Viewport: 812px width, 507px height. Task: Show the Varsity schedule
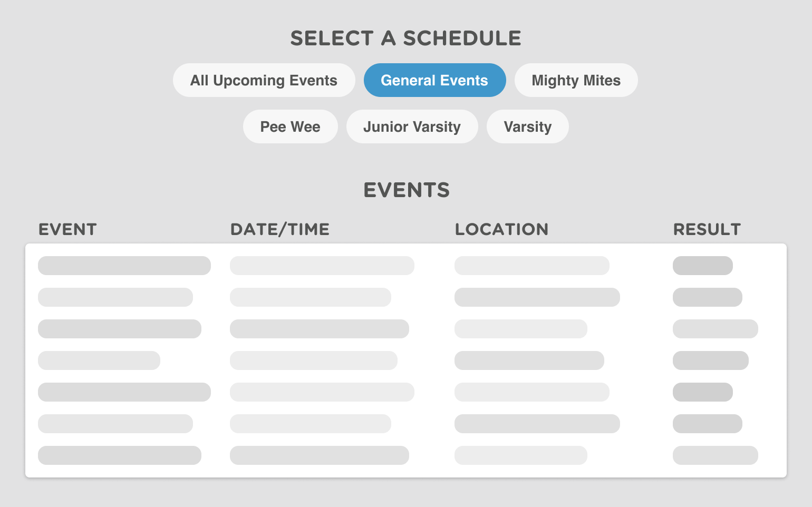point(527,126)
